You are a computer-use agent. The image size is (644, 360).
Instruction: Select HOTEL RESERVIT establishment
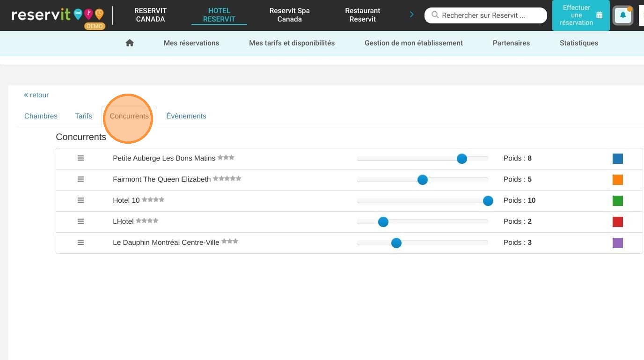pos(219,15)
